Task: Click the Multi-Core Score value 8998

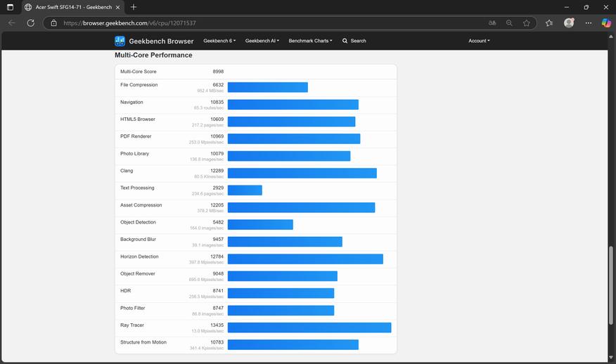Action: (218, 72)
